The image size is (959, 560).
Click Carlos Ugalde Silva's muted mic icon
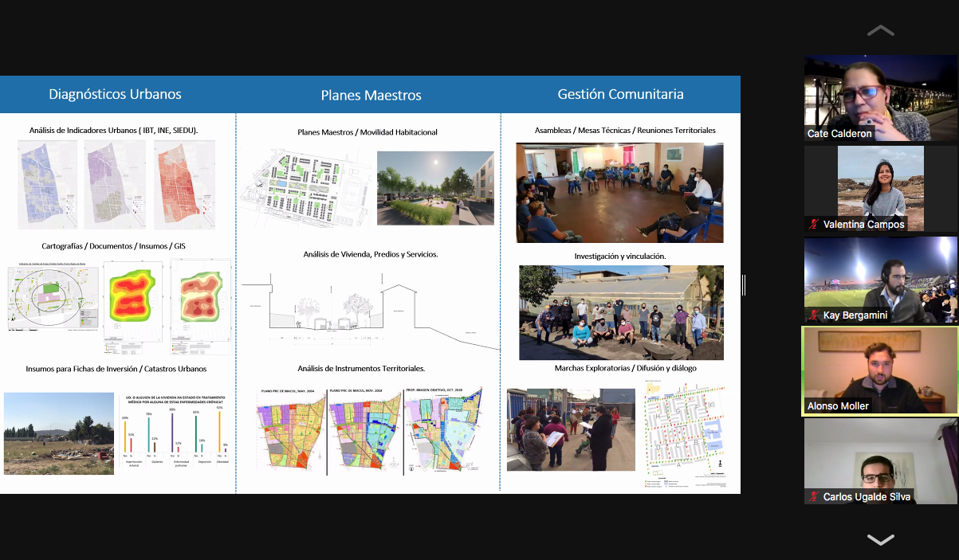click(x=813, y=497)
